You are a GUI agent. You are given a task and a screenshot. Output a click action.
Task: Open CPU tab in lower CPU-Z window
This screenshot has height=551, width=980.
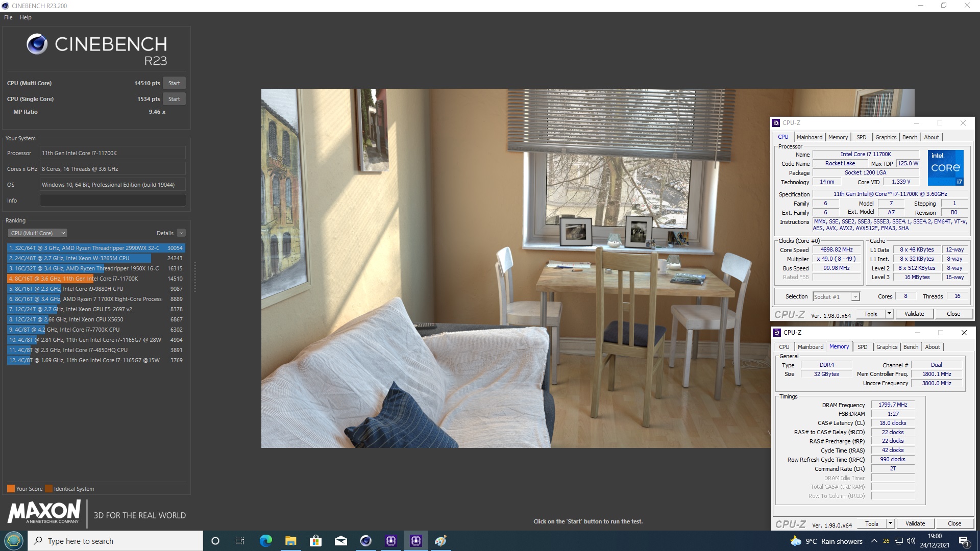click(784, 347)
